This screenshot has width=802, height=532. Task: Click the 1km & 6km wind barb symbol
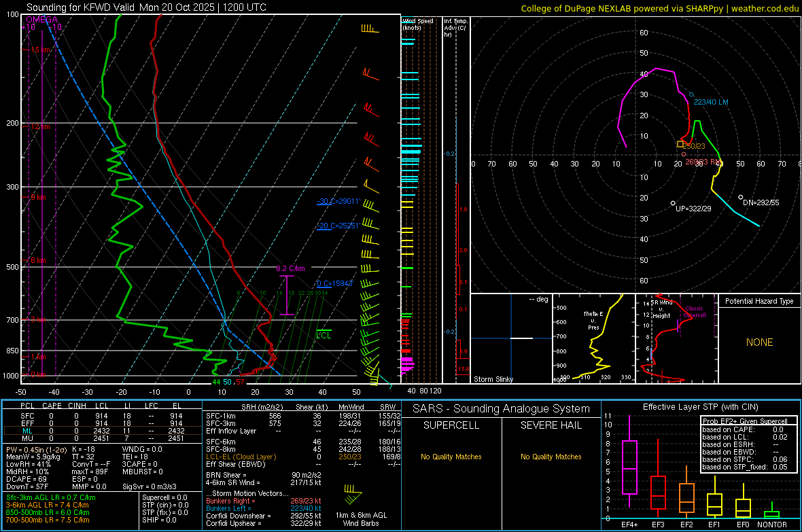tap(353, 495)
